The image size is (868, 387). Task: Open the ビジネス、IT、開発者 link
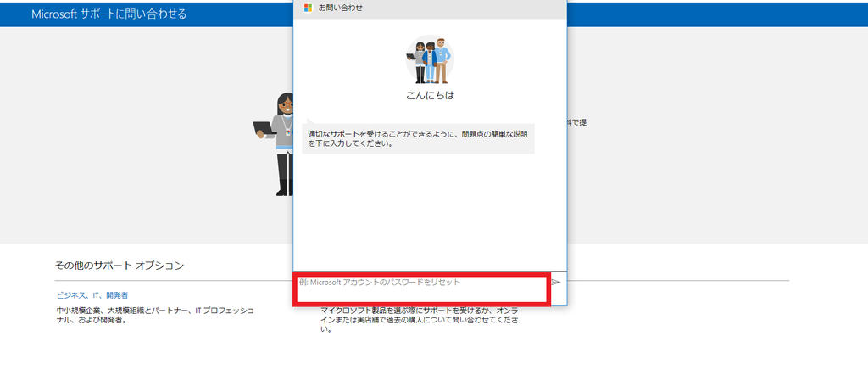click(92, 295)
